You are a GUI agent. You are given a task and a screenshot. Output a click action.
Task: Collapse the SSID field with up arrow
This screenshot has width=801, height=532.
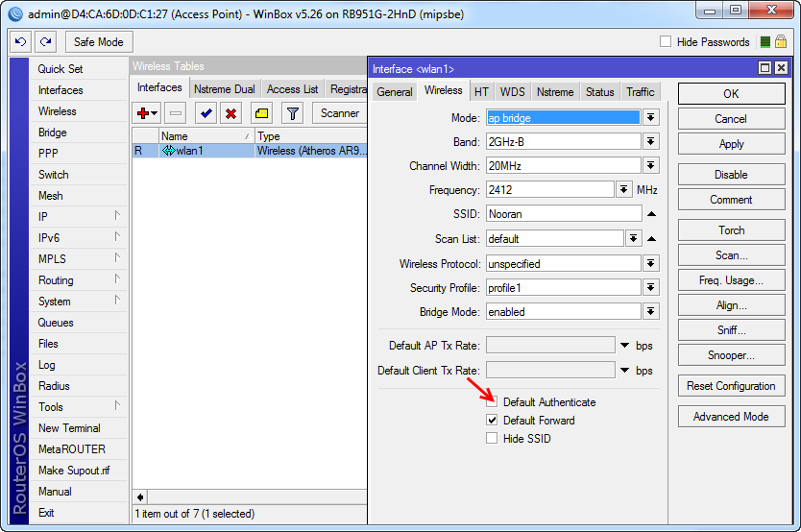click(651, 214)
